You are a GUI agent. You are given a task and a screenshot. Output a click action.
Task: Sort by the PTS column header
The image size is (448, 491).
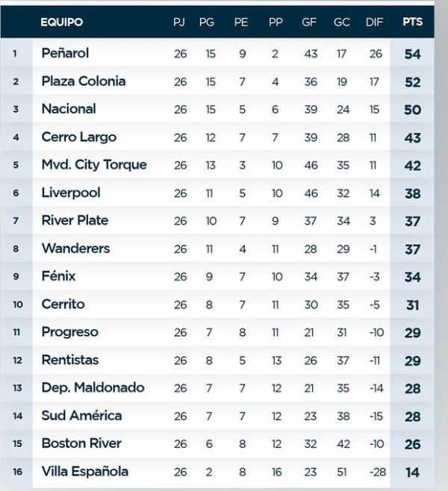pyautogui.click(x=412, y=22)
